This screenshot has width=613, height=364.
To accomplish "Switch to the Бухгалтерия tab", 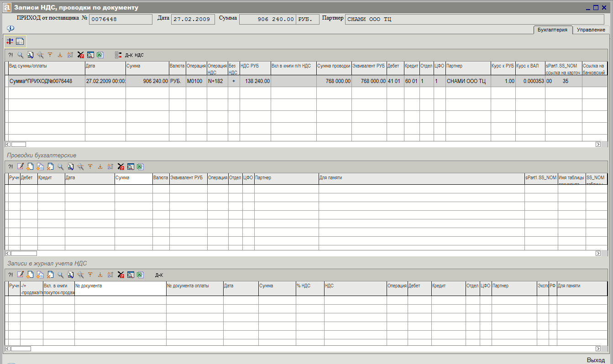I will [x=552, y=30].
